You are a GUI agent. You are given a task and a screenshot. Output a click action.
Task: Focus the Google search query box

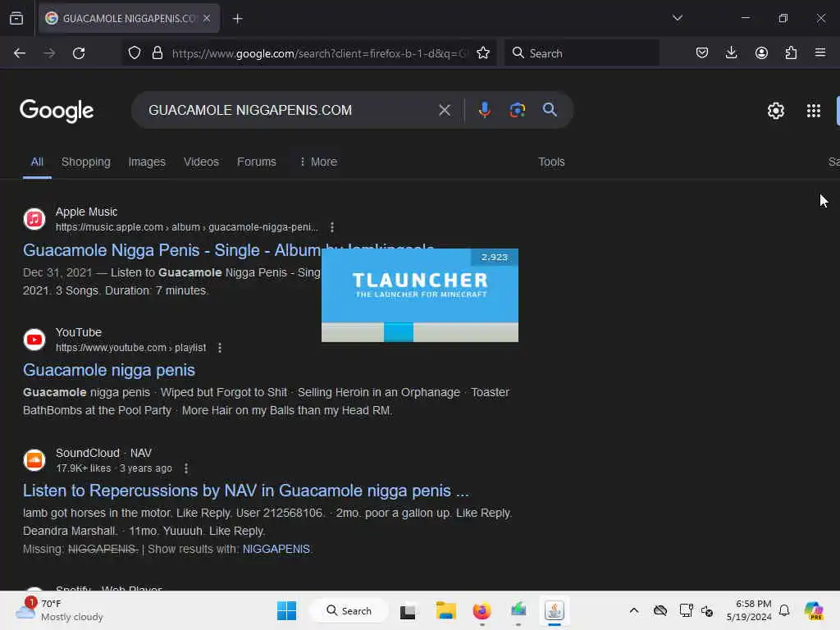click(290, 110)
